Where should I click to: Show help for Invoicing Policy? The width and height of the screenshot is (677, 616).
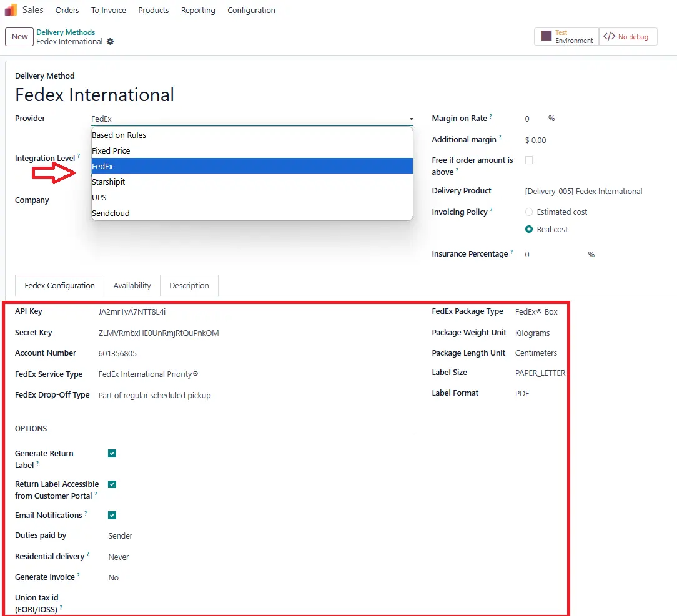[x=491, y=210]
